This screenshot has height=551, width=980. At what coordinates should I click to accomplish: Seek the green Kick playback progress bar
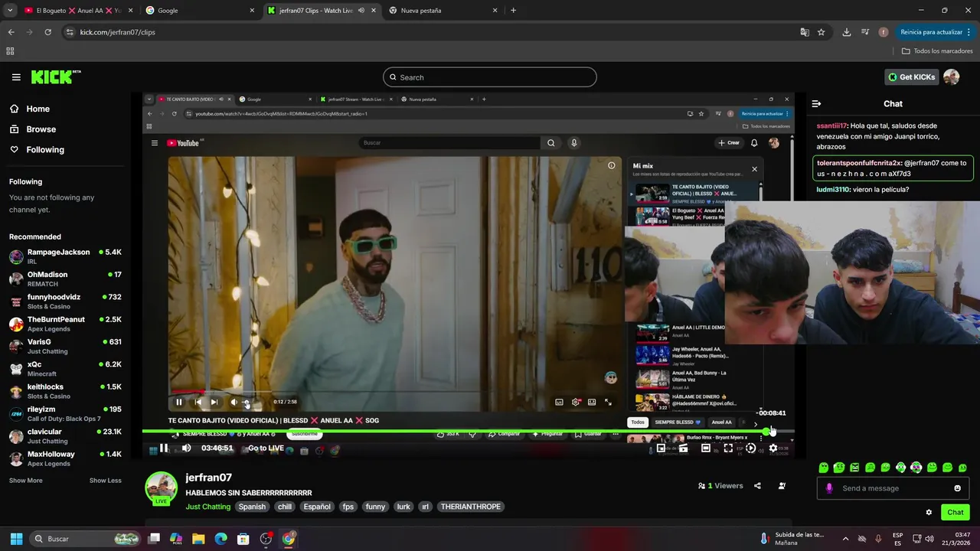coord(469,432)
